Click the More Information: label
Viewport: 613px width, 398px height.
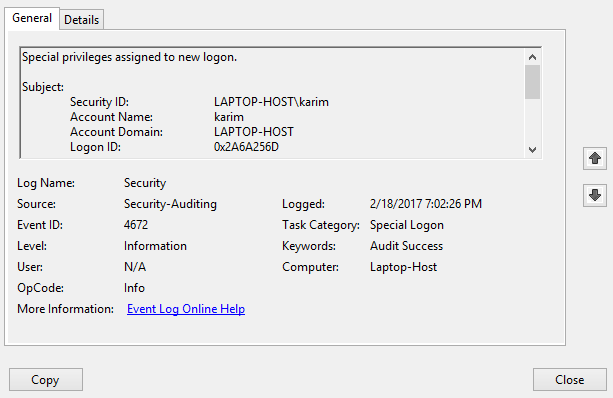(65, 309)
